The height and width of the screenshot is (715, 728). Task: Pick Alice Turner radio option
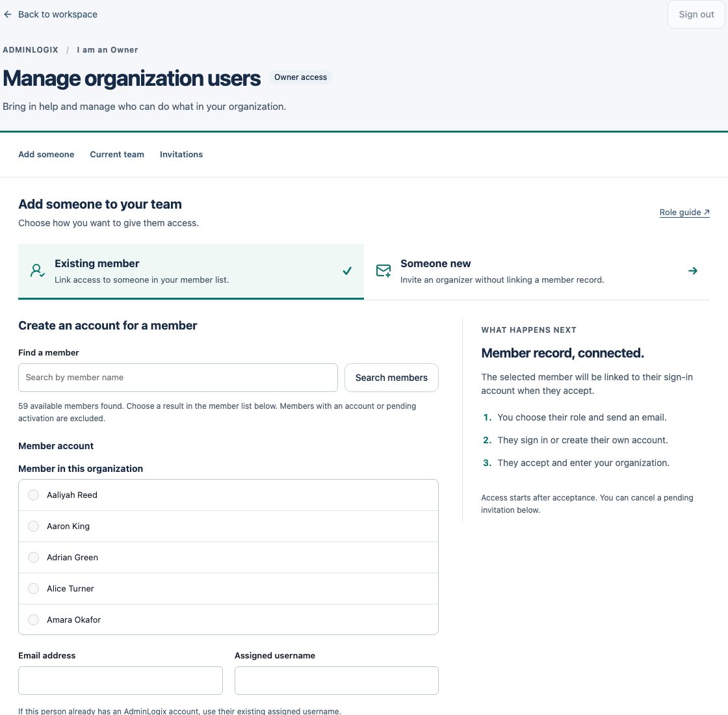pos(33,588)
